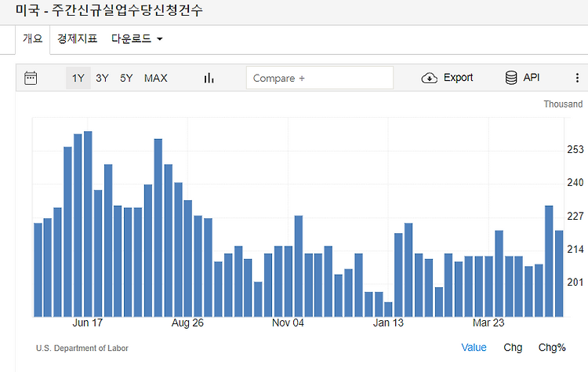The image size is (588, 372).
Task: Click the 214 y-axis value
Action: click(x=575, y=250)
